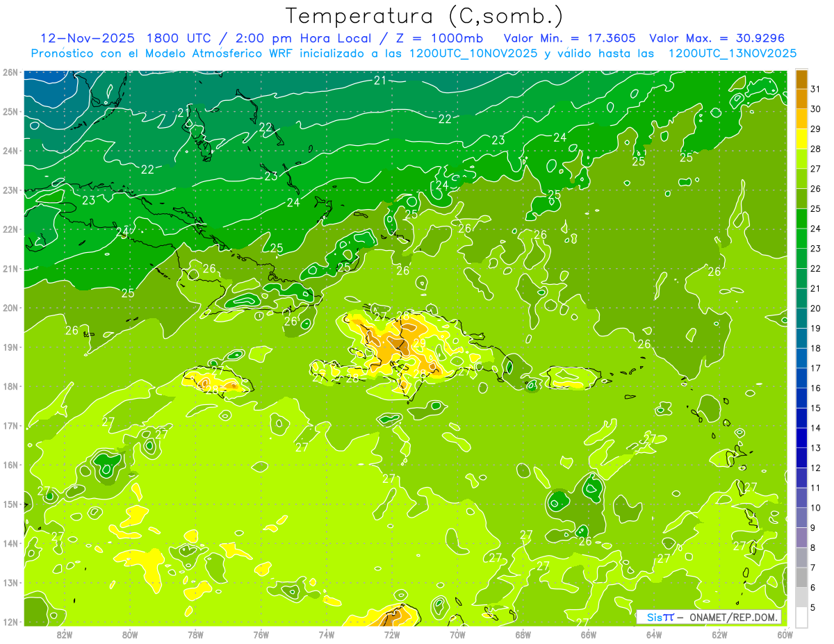This screenshot has width=834, height=644.
Task: Click the 26N latitude axis label
Action: [10, 72]
